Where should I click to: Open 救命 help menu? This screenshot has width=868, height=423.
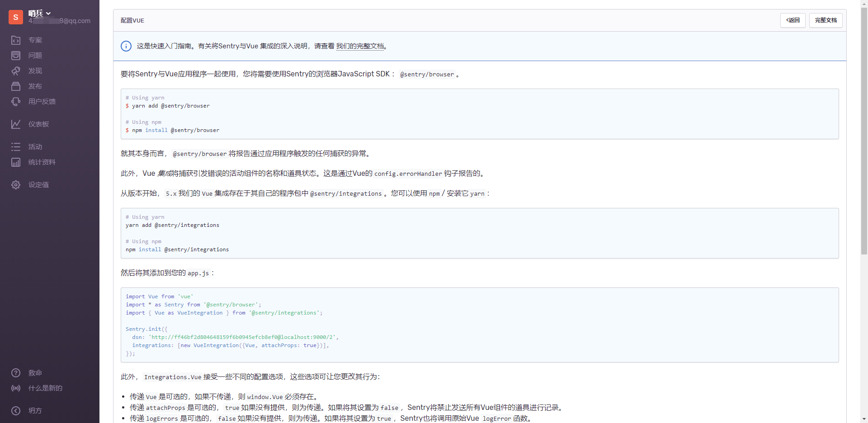point(35,373)
